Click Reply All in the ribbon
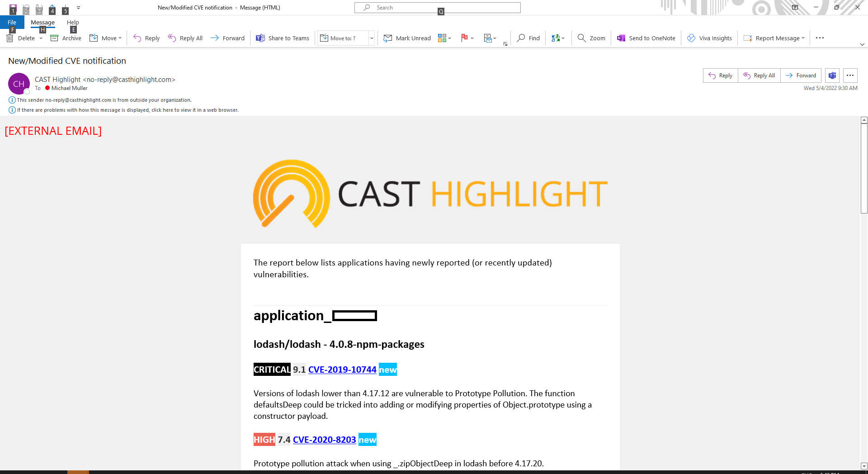 tap(185, 38)
